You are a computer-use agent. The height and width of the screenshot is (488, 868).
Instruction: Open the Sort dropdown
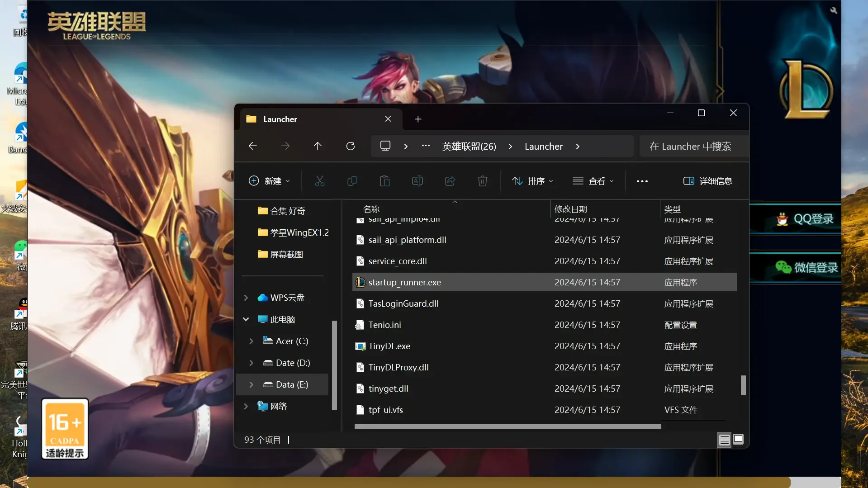[532, 181]
